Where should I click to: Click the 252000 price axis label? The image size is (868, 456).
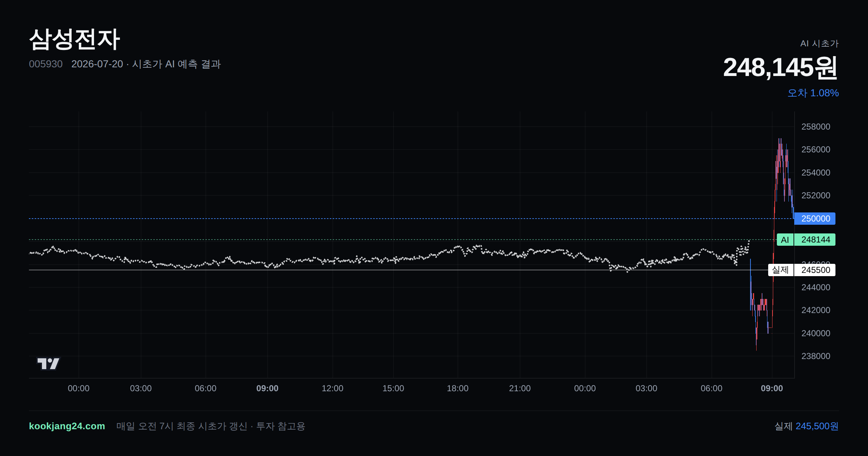[816, 195]
